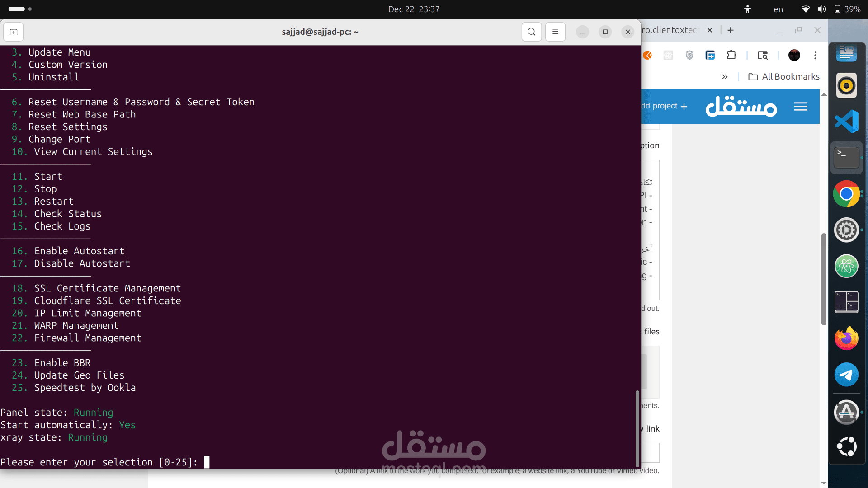Viewport: 868px width, 488px height.
Task: Open Mostaql site hamburger menu
Action: coord(801,107)
